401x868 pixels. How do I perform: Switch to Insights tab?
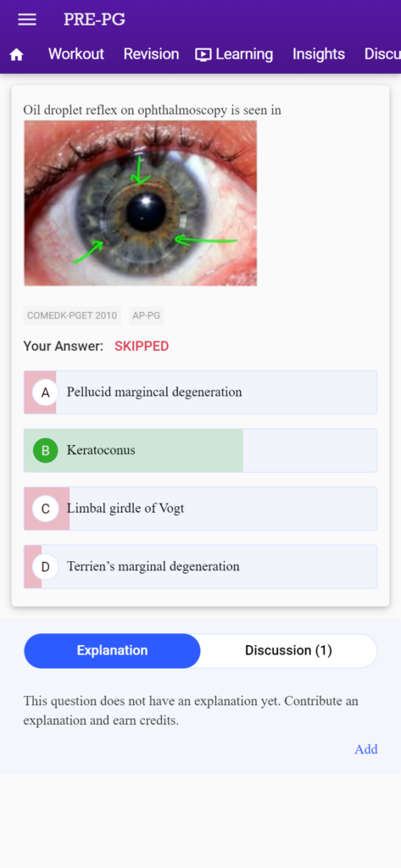(319, 53)
